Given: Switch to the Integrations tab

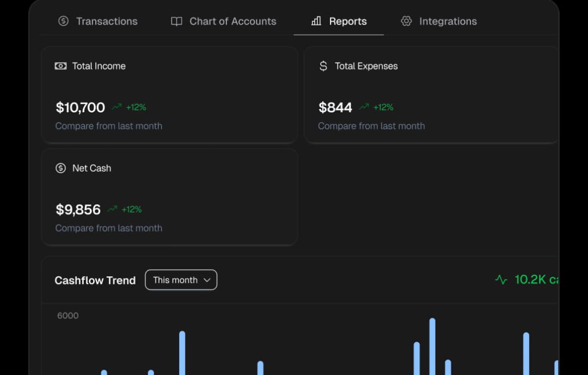Looking at the screenshot, I should pyautogui.click(x=439, y=21).
